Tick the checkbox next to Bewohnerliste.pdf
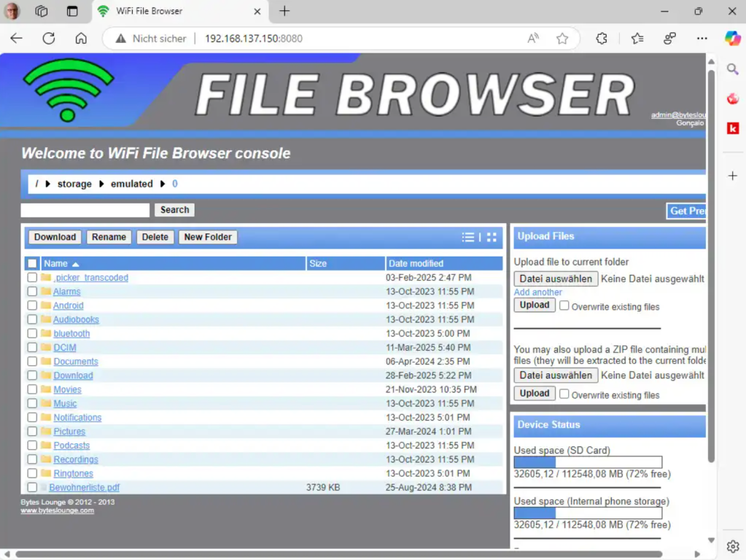 [x=32, y=487]
